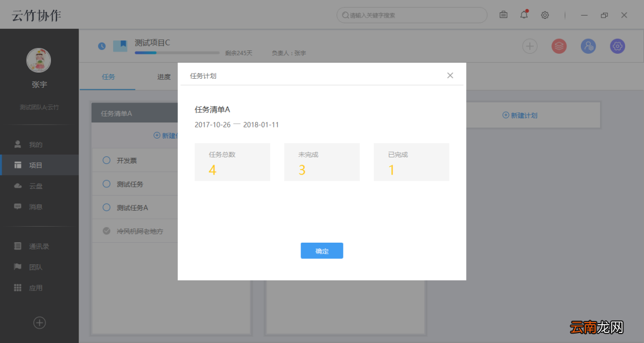The height and width of the screenshot is (343, 644).
Task: Open the blue member management icon
Action: (x=588, y=46)
